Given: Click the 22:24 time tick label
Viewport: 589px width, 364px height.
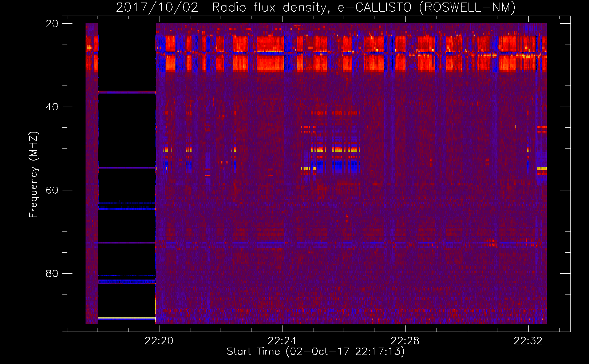Looking at the screenshot, I should coord(282,341).
